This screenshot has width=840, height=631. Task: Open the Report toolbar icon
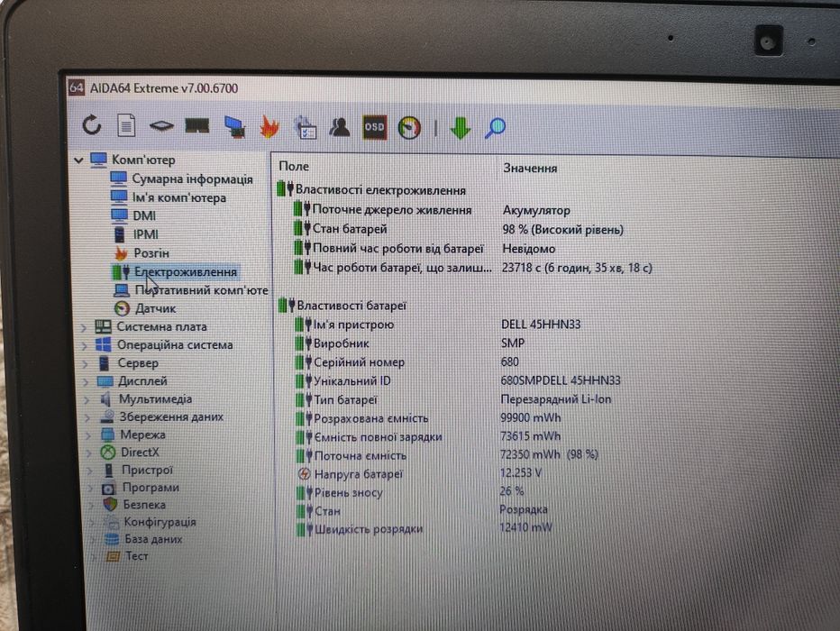(x=126, y=126)
